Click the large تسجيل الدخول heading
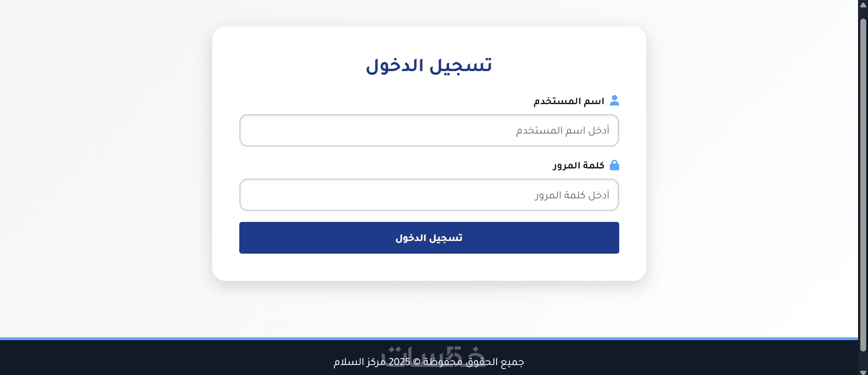This screenshot has width=868, height=375. [x=429, y=66]
